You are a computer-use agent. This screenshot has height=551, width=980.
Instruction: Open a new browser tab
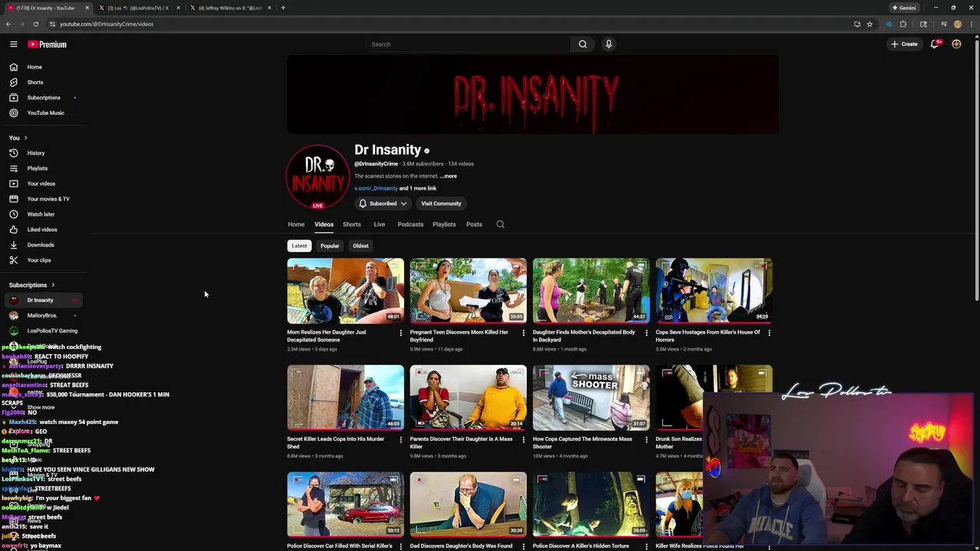click(x=283, y=8)
